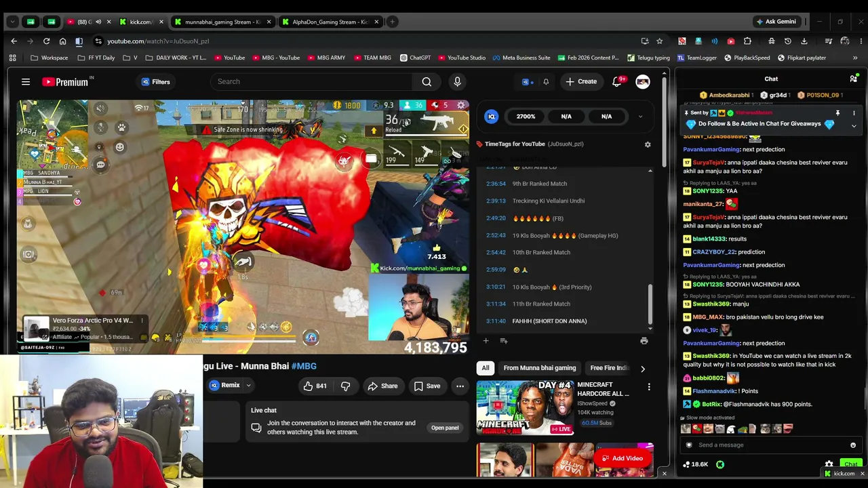Submit search with the magnifier icon
Screen dimensions: 868x488
click(427, 82)
